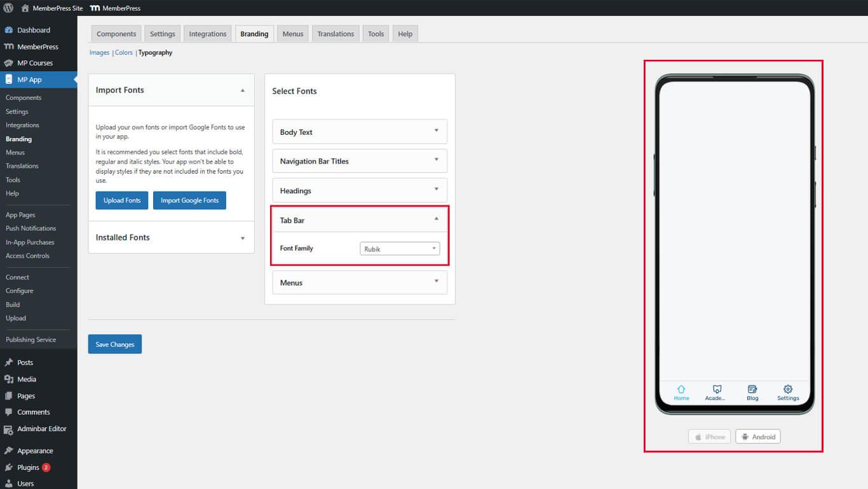Expand the Navigation Bar Titles section

point(360,161)
